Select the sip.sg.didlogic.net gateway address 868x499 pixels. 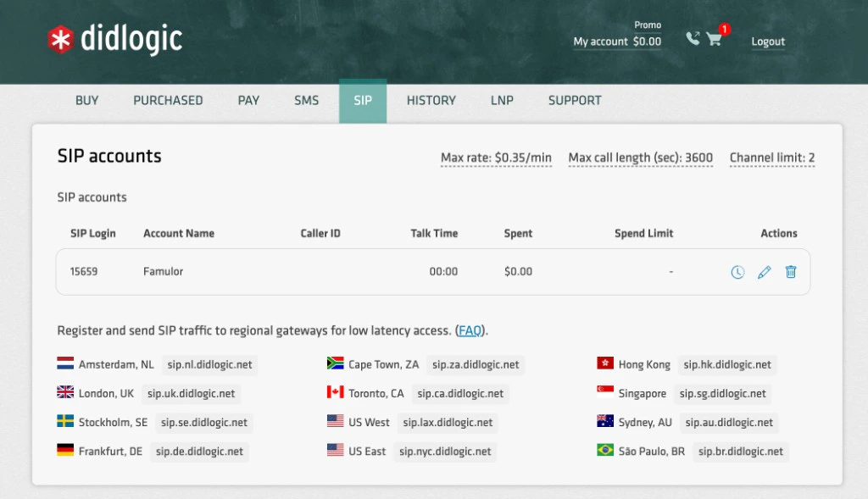723,393
